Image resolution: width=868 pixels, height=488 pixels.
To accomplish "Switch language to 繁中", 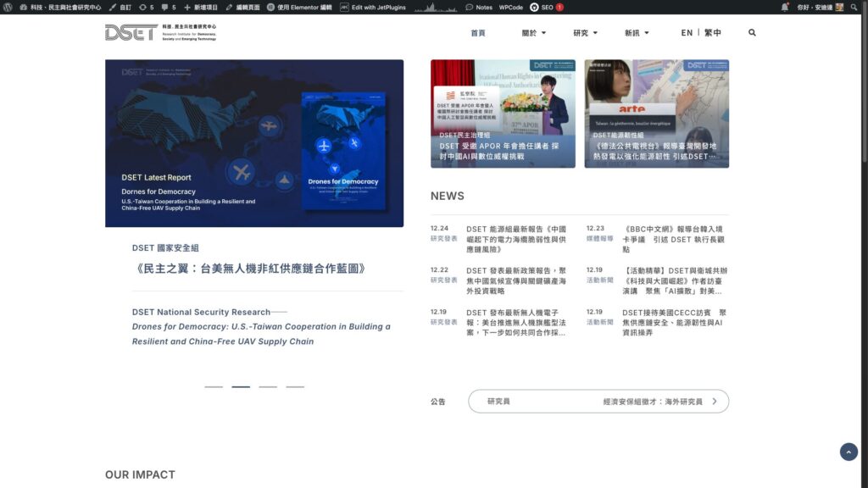I will pos(713,33).
